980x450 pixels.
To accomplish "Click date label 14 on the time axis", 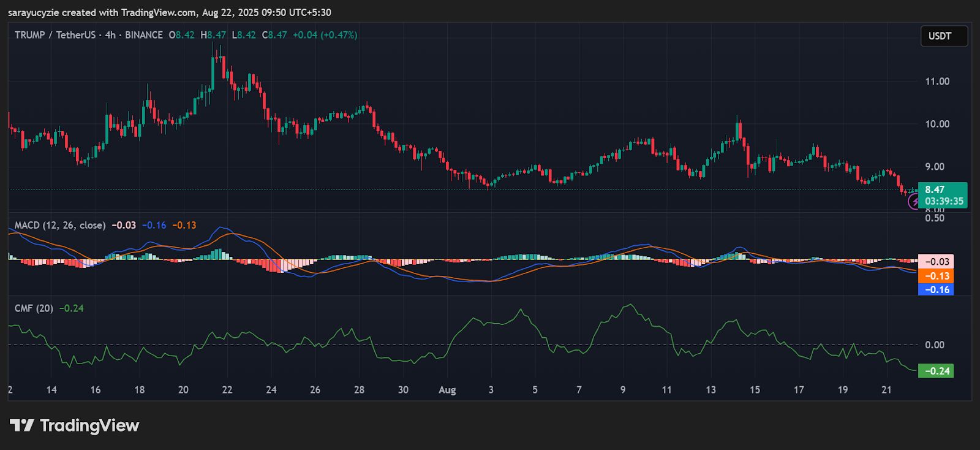I will [51, 390].
